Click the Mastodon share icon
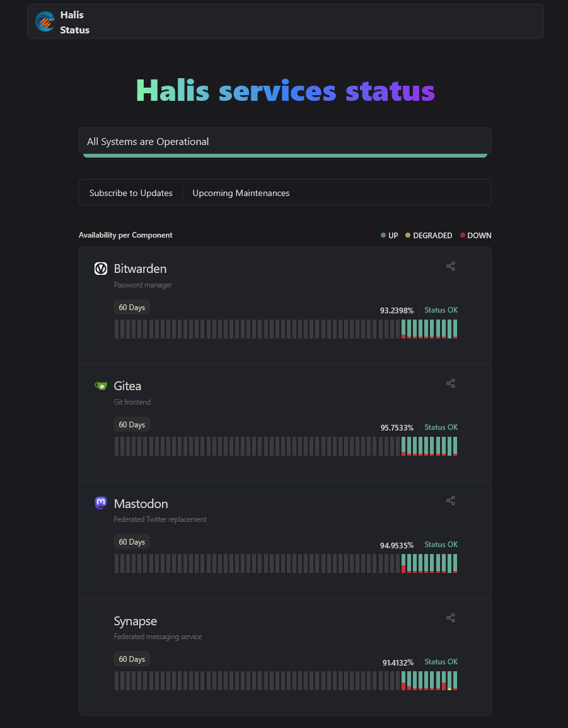 click(451, 500)
